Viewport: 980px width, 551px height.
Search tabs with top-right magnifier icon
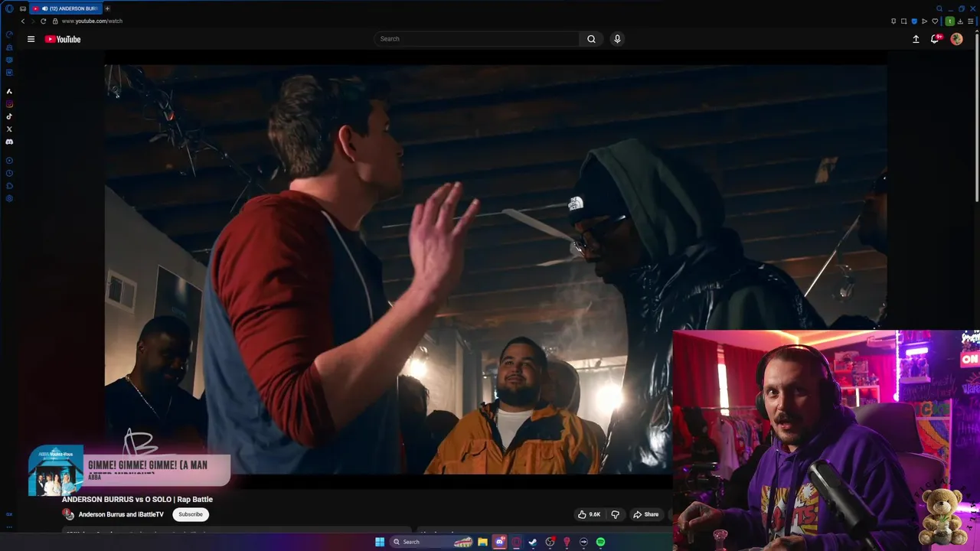pyautogui.click(x=939, y=8)
